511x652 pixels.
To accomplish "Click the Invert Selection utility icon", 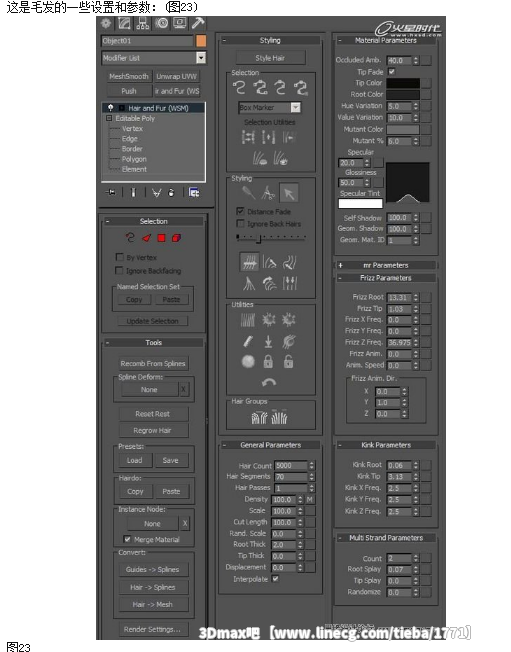I will (x=248, y=137).
